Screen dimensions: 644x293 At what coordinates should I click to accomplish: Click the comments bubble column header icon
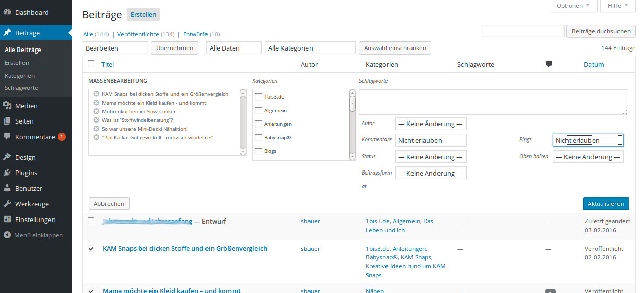click(549, 64)
